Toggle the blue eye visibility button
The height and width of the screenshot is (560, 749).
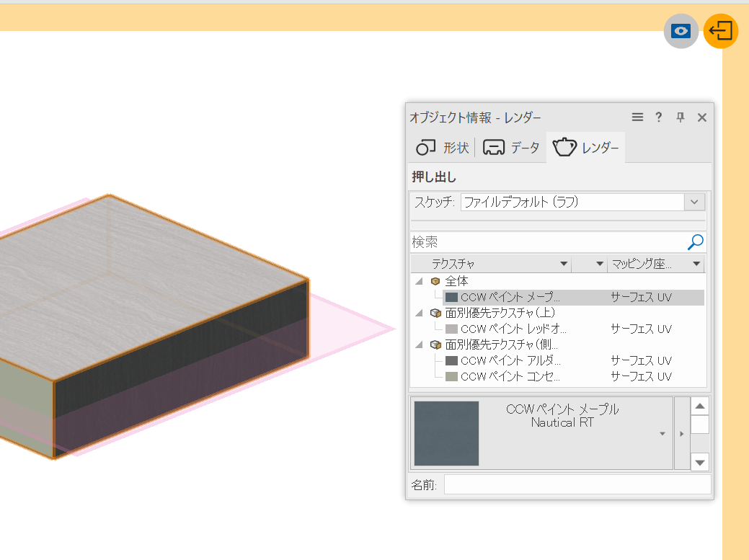point(681,31)
